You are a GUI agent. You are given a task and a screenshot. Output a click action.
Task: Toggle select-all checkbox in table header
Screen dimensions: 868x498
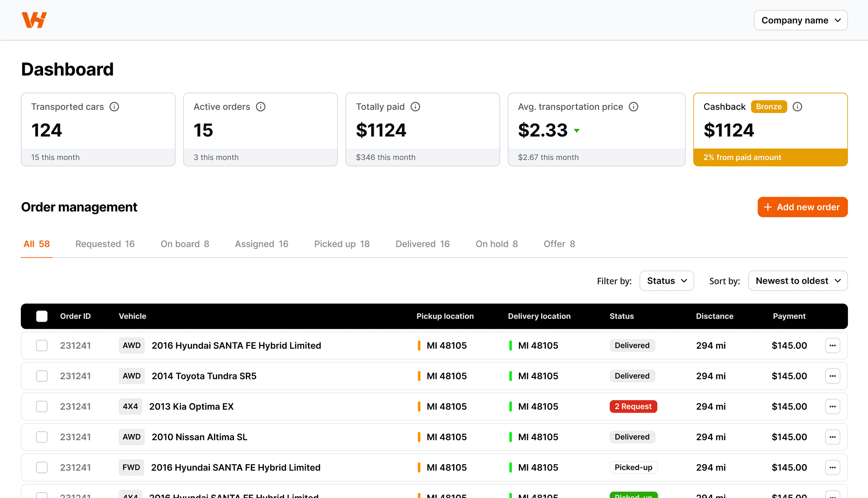(42, 316)
